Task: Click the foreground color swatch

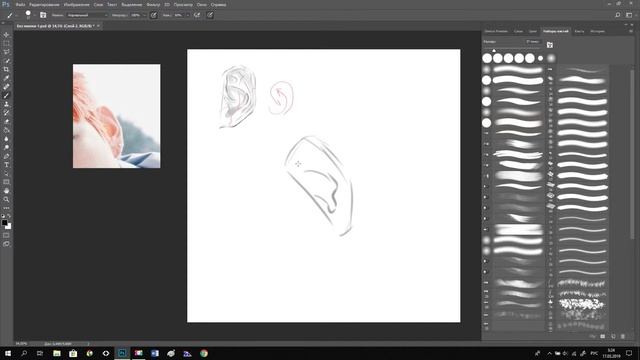Action: pyautogui.click(x=4, y=222)
